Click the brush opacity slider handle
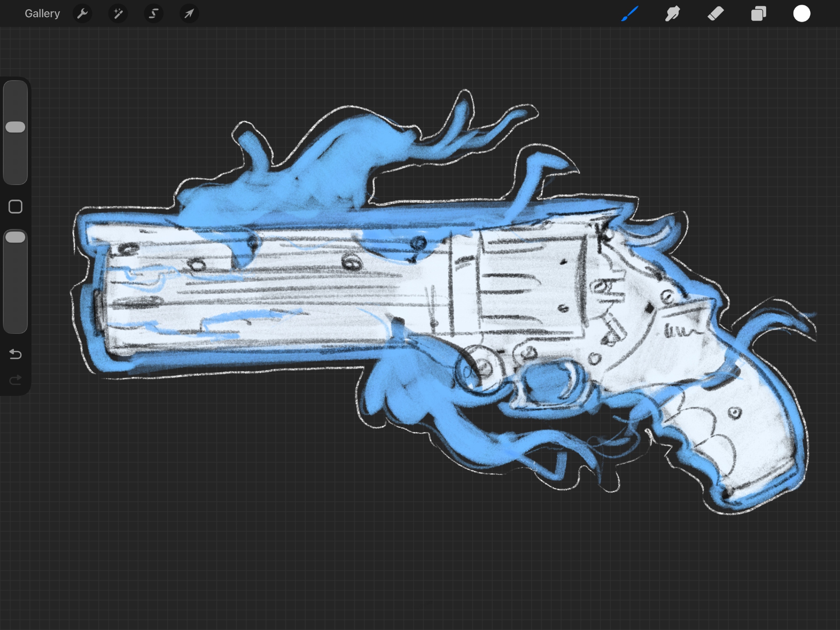The height and width of the screenshot is (630, 840). pyautogui.click(x=16, y=237)
